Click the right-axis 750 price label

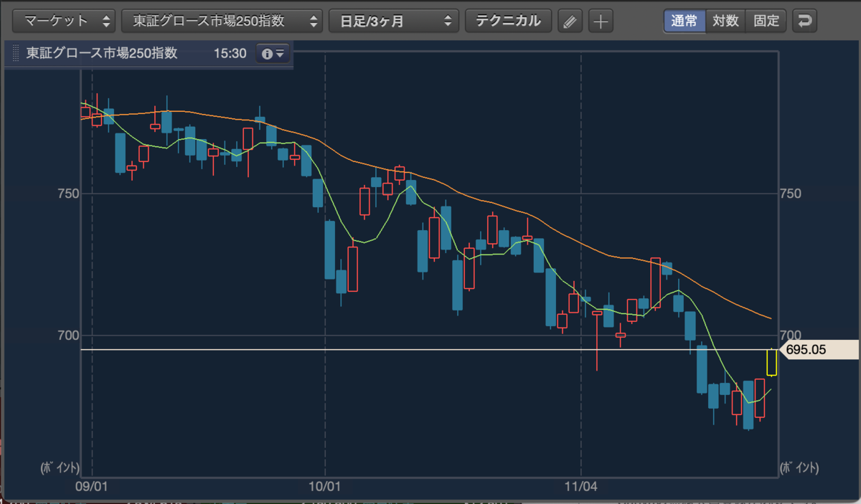(x=791, y=194)
